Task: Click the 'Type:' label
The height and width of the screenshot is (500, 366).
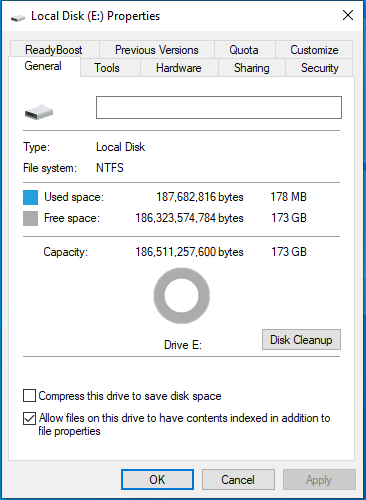Action: 36,147
